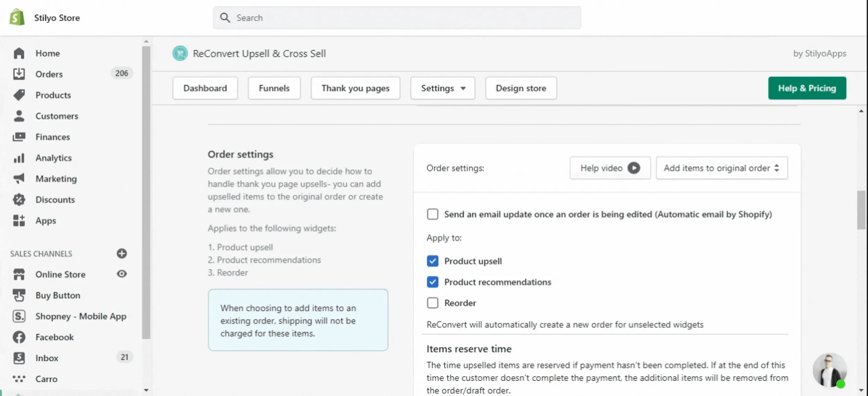Click the search magnifier icon
The height and width of the screenshot is (396, 868).
point(225,18)
